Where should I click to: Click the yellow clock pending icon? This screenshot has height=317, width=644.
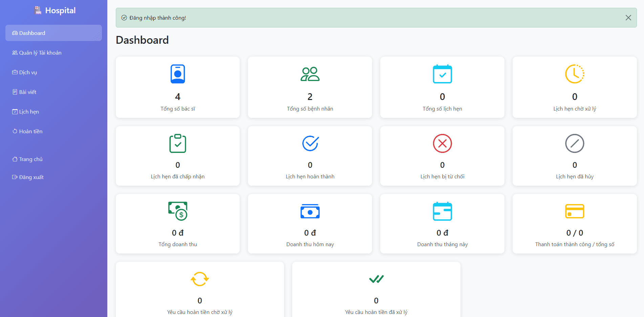(x=575, y=74)
